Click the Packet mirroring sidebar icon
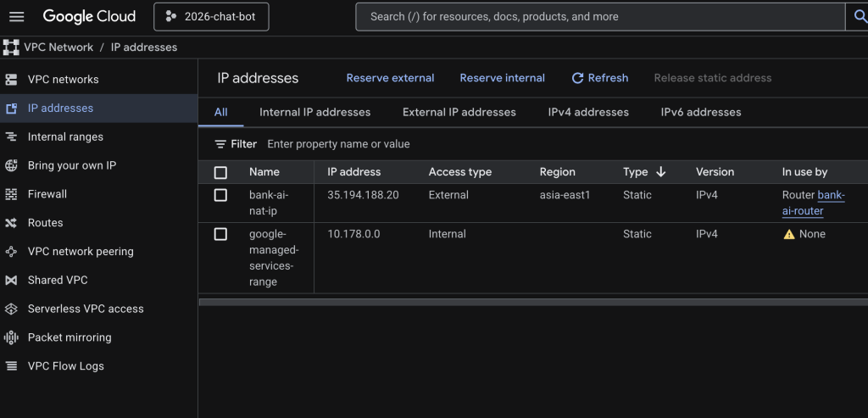 (x=11, y=337)
